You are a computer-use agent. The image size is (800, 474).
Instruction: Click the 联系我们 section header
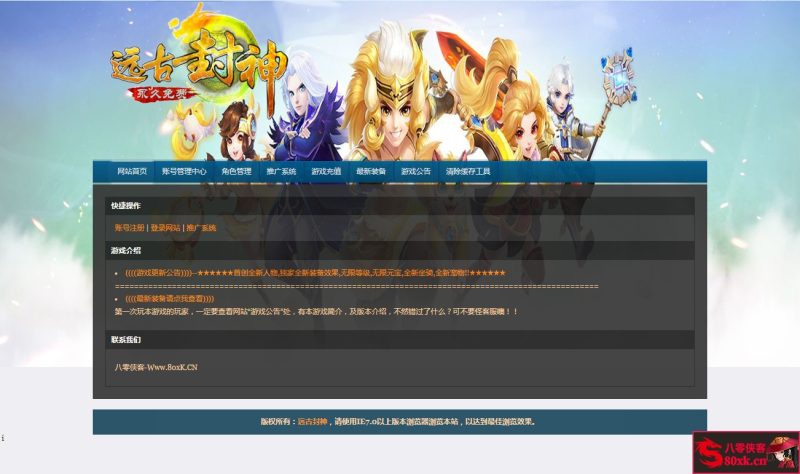399,340
